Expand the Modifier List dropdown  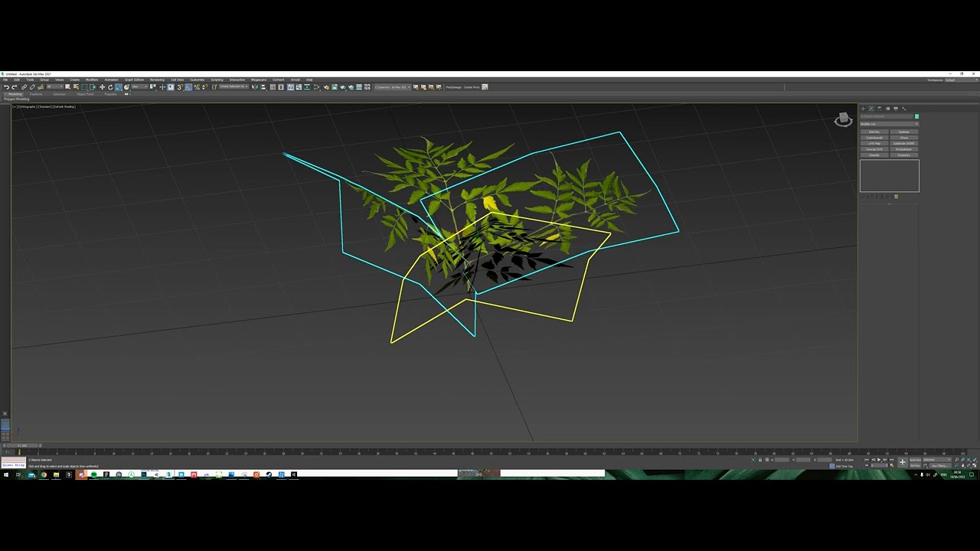[890, 124]
